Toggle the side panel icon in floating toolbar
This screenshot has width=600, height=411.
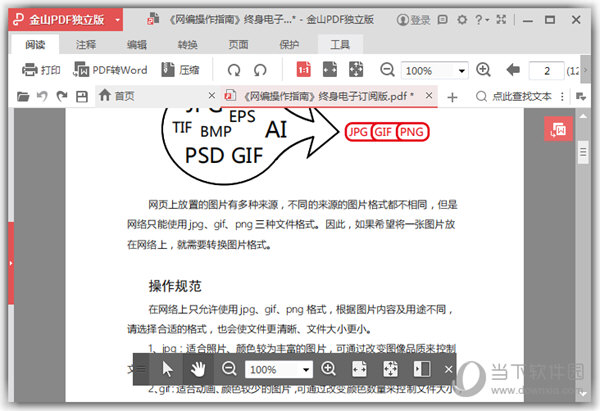pyautogui.click(x=422, y=369)
